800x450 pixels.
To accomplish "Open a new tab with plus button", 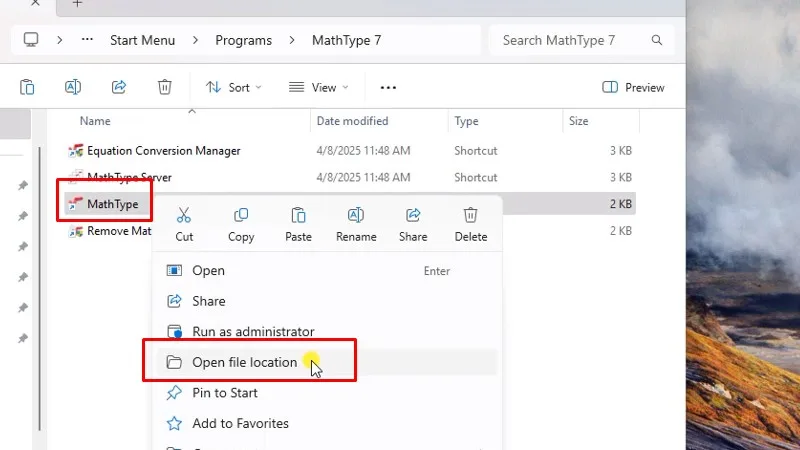I will (77, 4).
